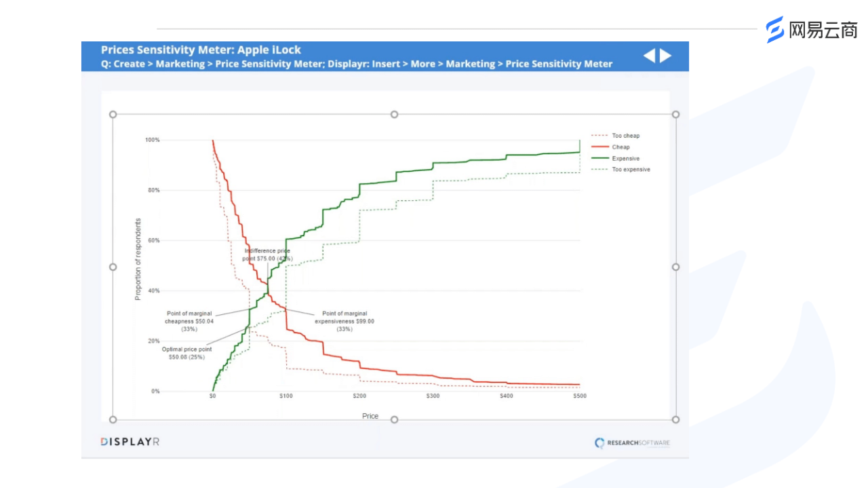The height and width of the screenshot is (488, 868).
Task: Click the top-right chart resize handle
Action: [675, 115]
